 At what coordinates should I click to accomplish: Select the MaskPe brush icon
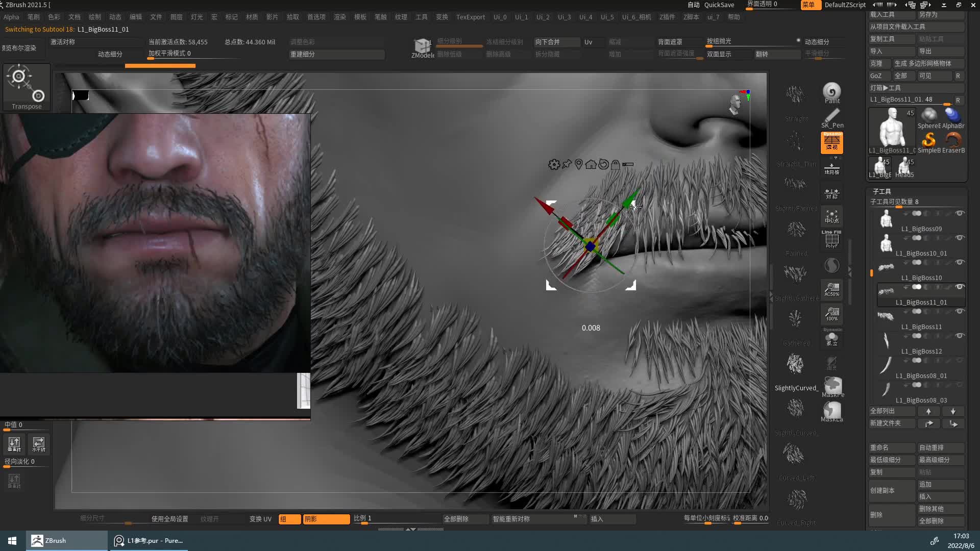click(x=832, y=387)
